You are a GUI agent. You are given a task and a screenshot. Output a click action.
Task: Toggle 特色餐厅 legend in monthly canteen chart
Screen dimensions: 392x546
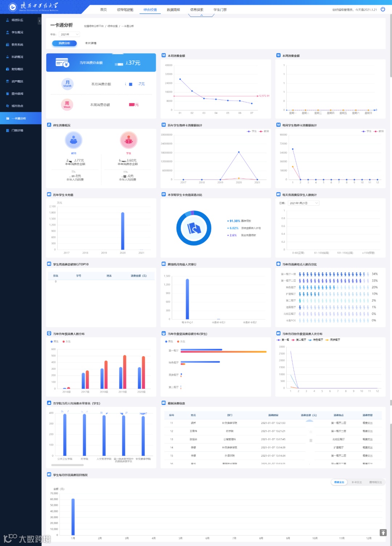[315, 340]
